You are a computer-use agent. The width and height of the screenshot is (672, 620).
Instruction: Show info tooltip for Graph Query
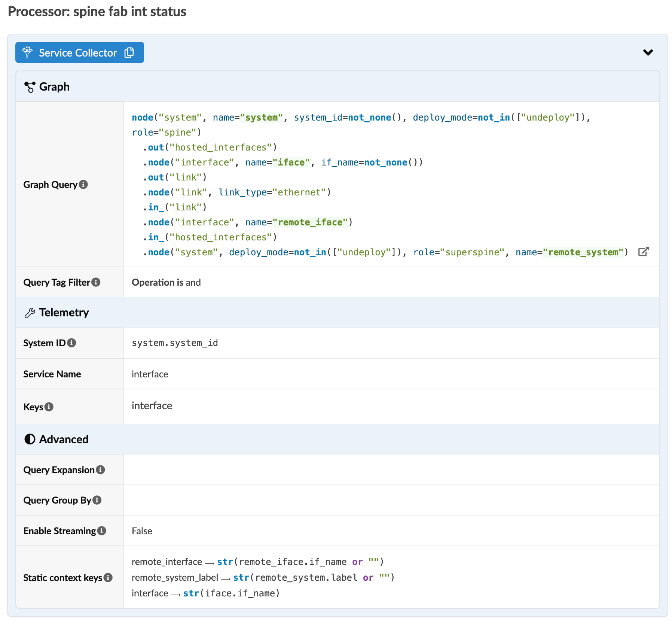coord(84,185)
